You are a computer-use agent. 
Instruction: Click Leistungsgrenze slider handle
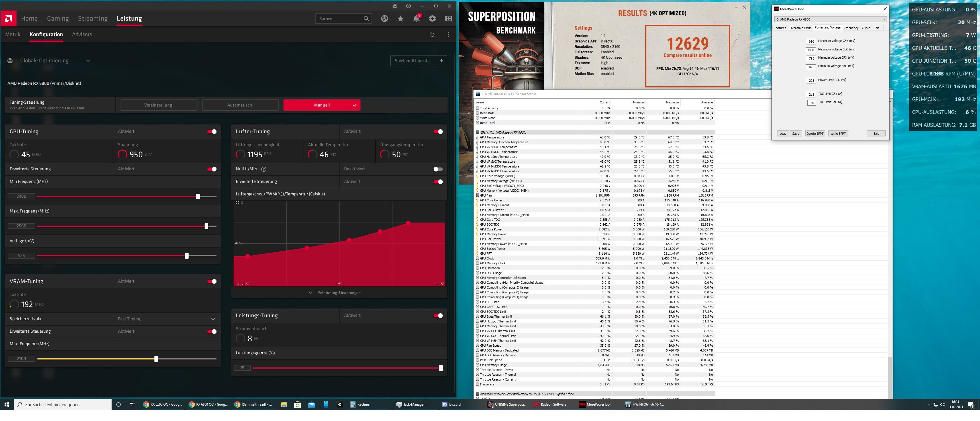(x=441, y=368)
